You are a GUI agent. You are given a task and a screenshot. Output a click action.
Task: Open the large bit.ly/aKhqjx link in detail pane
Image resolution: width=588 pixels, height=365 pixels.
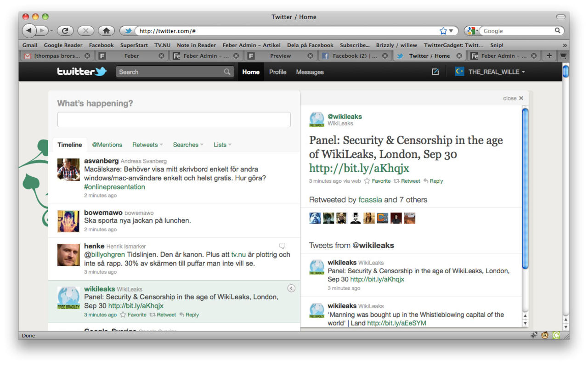(359, 168)
